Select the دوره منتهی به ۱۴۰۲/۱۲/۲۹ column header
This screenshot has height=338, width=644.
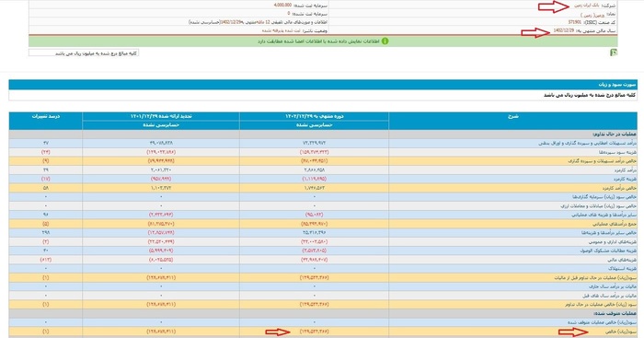coord(315,116)
